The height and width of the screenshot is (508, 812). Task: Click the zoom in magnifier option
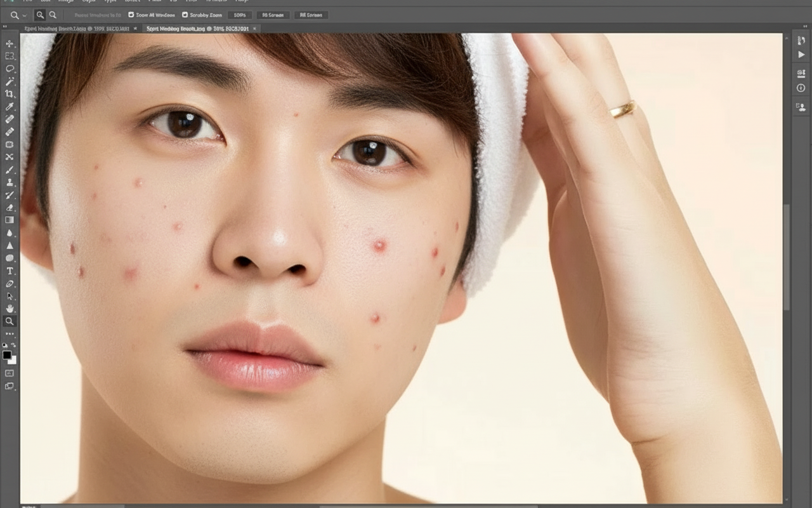[x=41, y=15]
